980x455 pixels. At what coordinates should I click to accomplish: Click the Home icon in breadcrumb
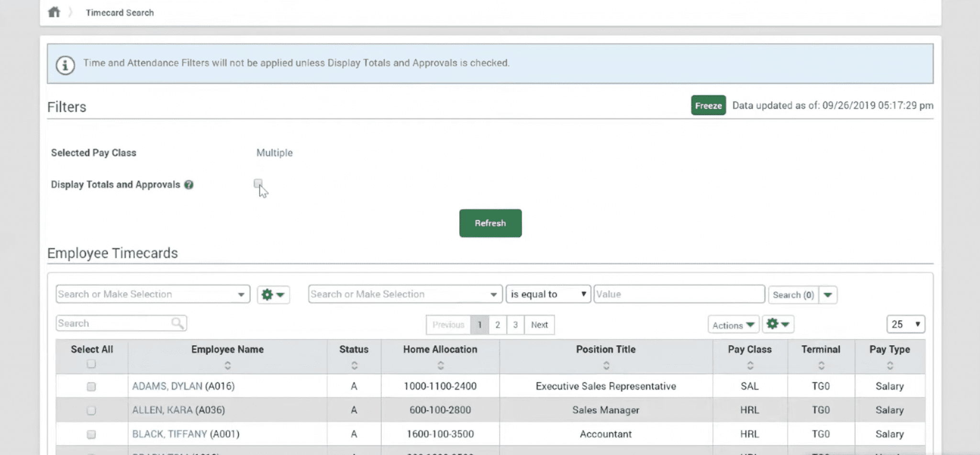click(54, 12)
